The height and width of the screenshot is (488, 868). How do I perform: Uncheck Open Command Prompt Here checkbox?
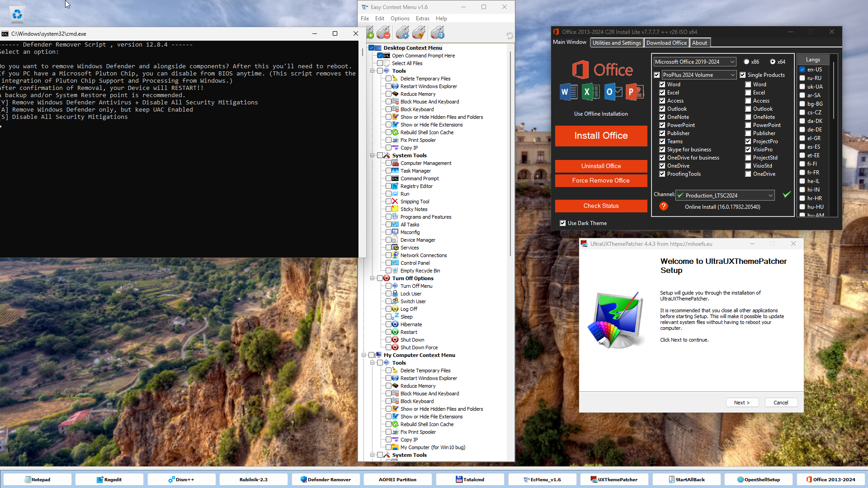pos(380,56)
